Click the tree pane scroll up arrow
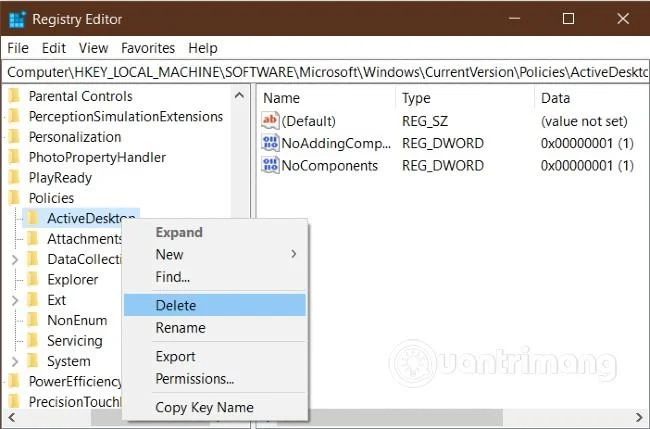650x429 pixels. [x=239, y=96]
